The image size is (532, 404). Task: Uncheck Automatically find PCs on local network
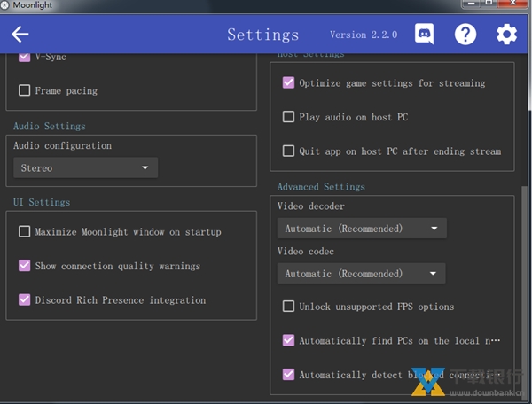288,340
